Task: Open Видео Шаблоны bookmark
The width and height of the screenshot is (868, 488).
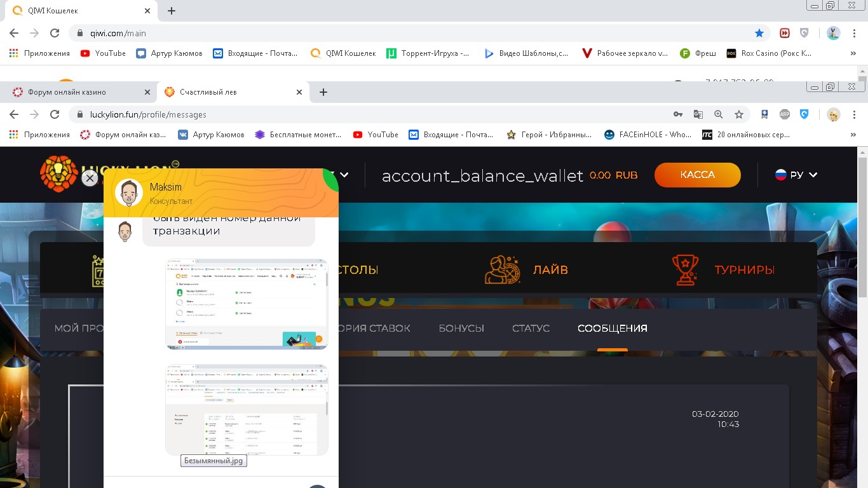Action: pos(526,53)
